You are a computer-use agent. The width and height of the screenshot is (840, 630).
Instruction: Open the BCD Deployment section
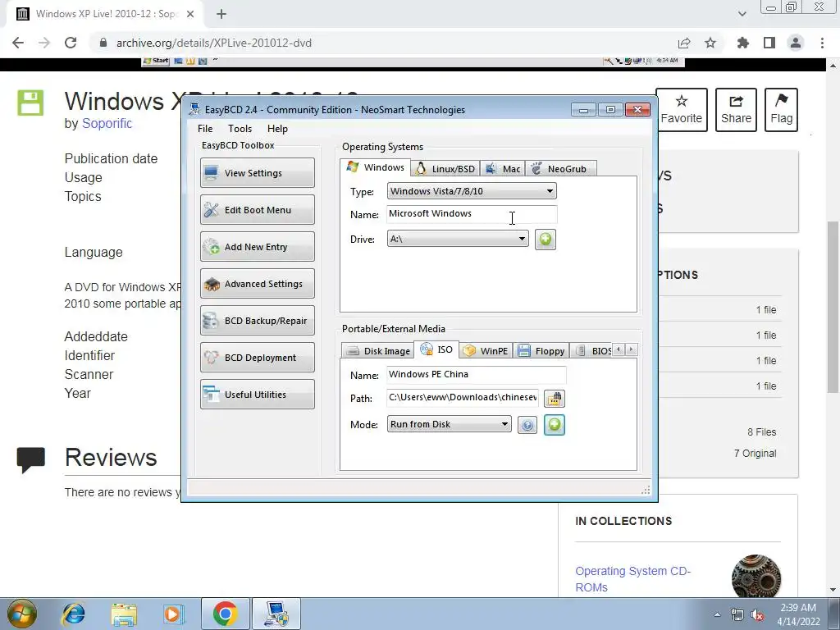(x=257, y=358)
